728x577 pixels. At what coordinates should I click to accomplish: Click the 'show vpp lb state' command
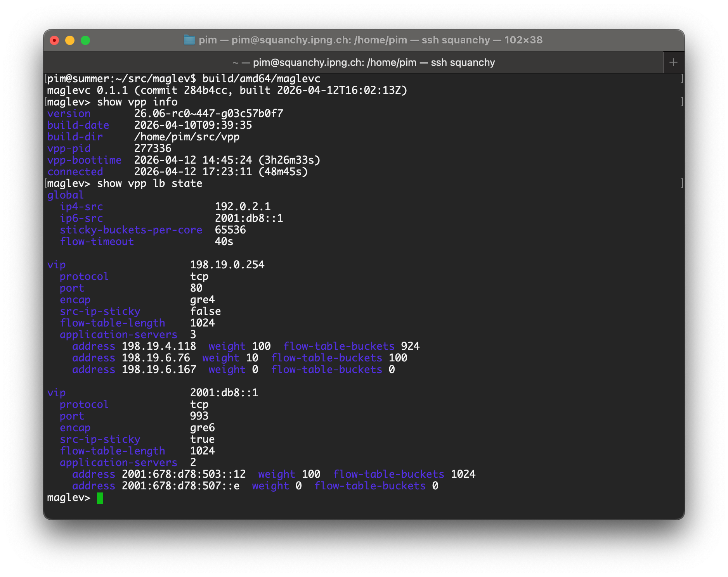pyautogui.click(x=149, y=183)
